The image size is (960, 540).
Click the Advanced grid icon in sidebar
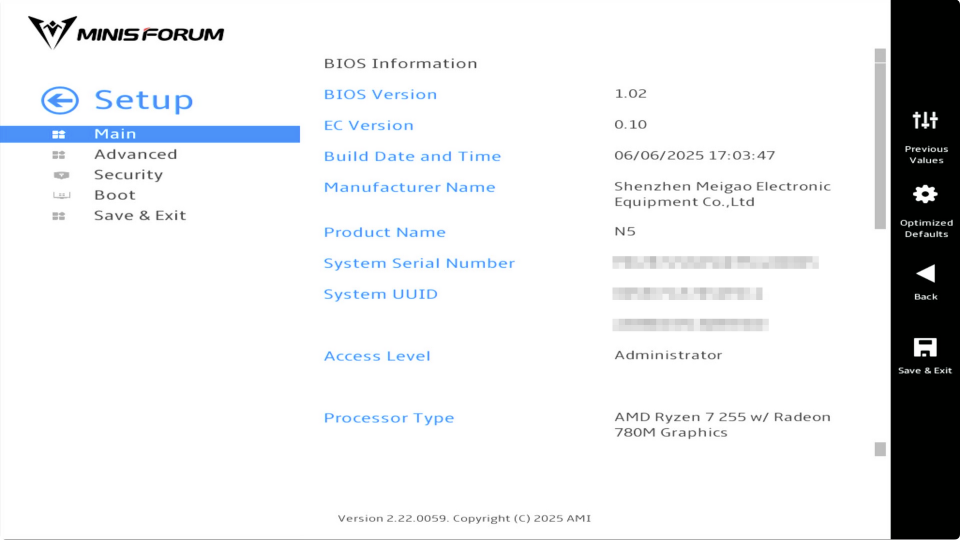[x=59, y=155]
